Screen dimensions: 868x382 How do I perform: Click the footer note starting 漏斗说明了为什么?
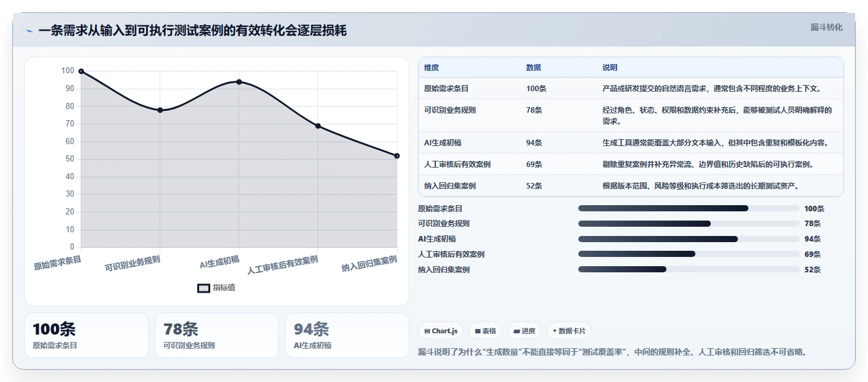(613, 352)
